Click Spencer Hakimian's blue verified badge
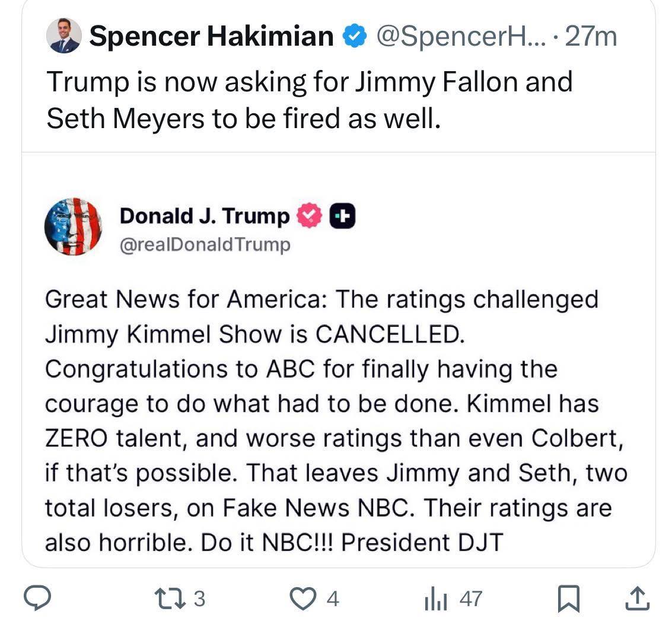 [x=354, y=36]
